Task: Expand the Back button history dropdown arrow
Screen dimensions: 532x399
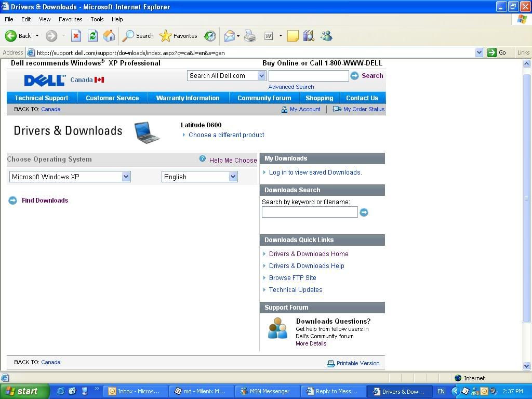Action: click(x=37, y=36)
